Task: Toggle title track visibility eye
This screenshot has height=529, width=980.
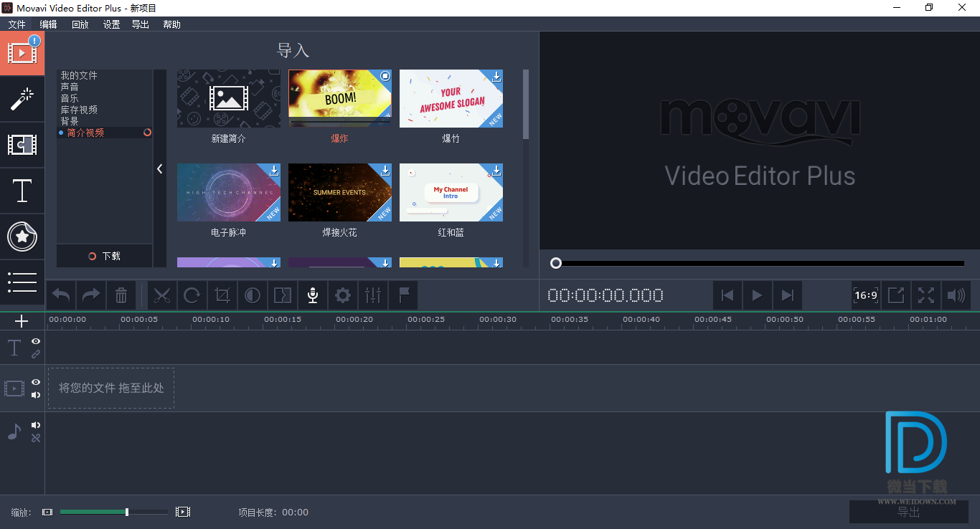Action: tap(36, 341)
